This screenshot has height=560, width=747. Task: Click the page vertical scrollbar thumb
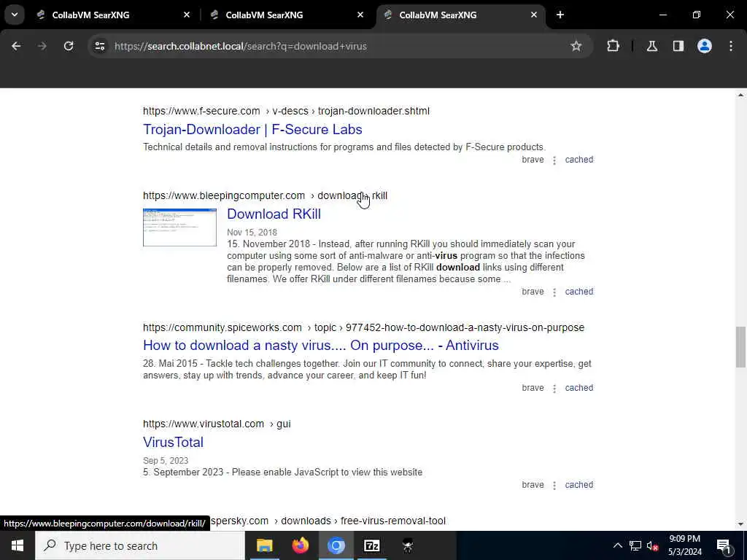click(x=740, y=347)
